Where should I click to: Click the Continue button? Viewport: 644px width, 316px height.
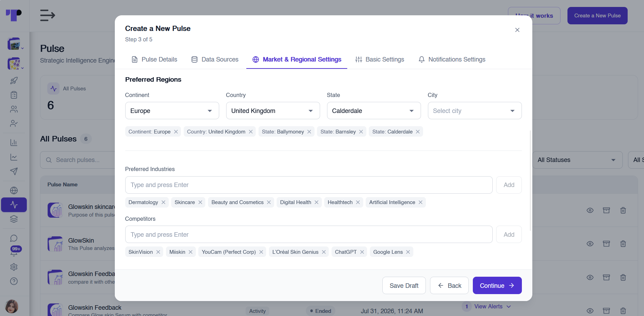(x=497, y=285)
